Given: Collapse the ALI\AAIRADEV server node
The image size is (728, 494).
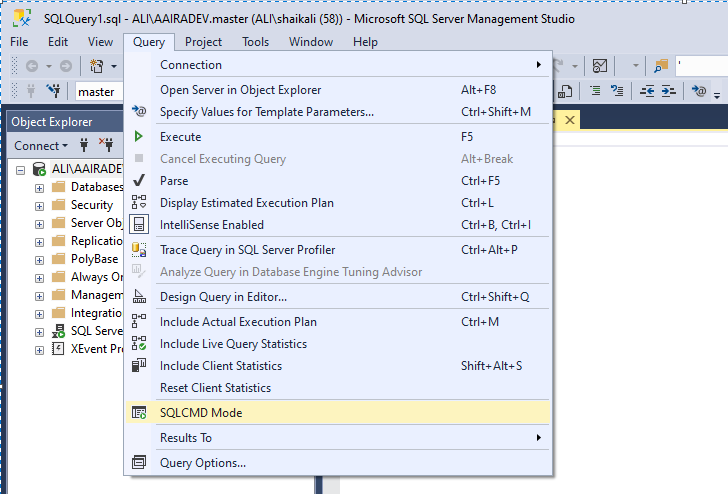Looking at the screenshot, I should point(20,170).
